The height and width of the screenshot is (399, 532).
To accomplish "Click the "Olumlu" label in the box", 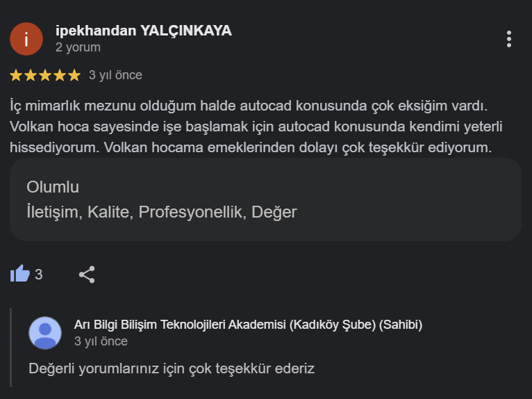I will click(53, 187).
